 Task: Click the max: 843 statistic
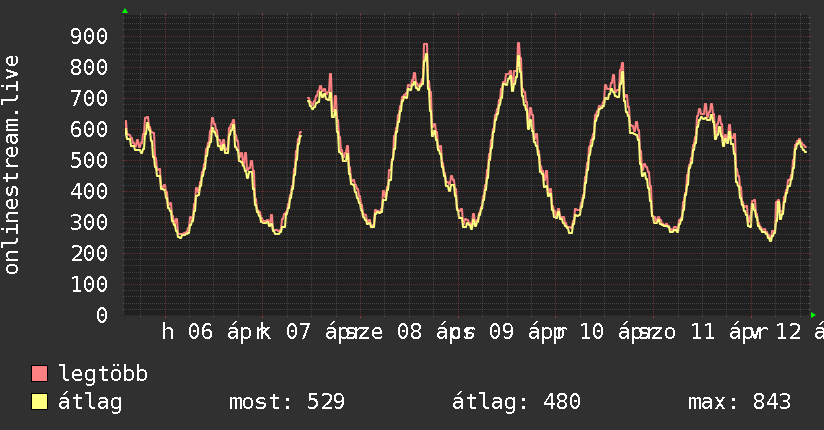click(739, 402)
